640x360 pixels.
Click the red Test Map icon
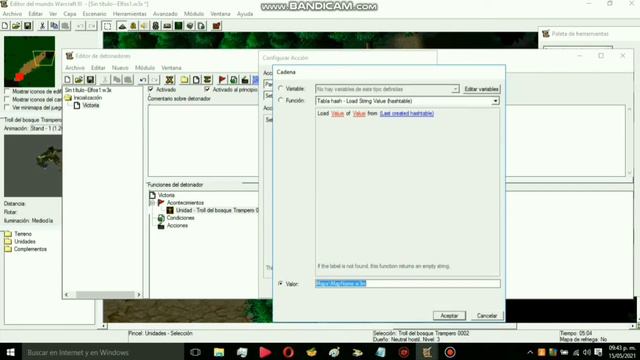click(x=216, y=26)
